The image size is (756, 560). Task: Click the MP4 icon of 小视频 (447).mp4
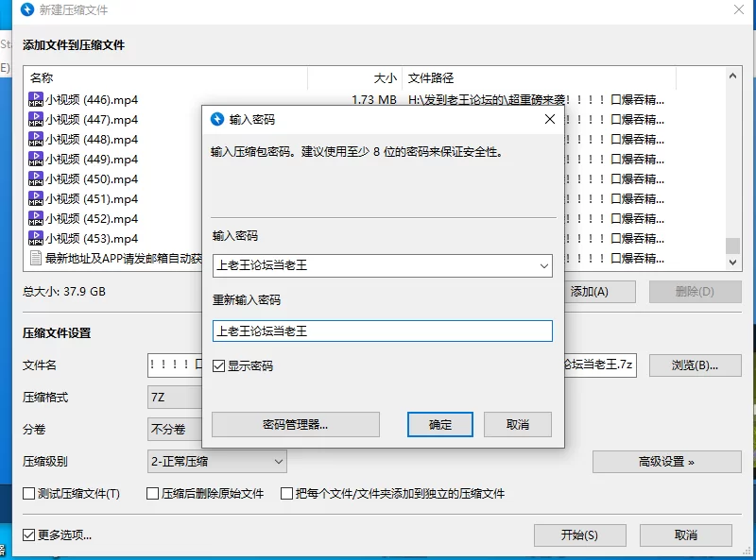(x=36, y=119)
